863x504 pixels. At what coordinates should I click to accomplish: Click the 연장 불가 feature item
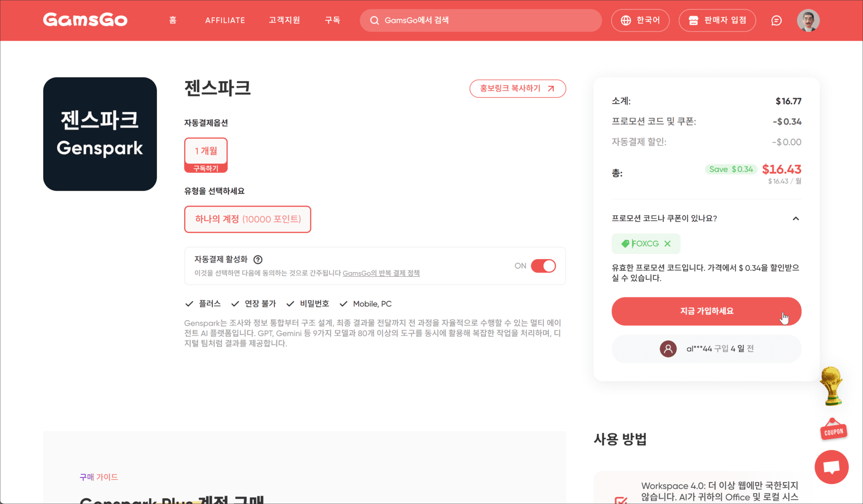[254, 304]
